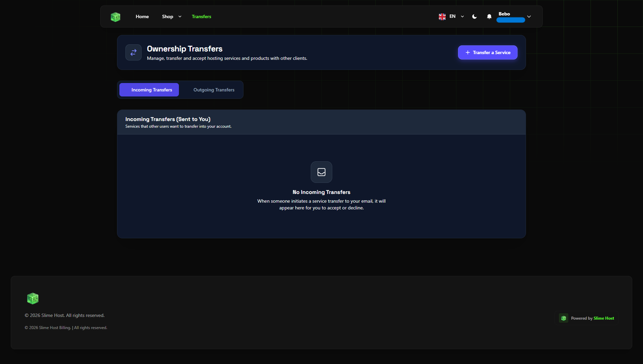The width and height of the screenshot is (643, 364).
Task: Click the Bebo username label
Action: pyautogui.click(x=504, y=14)
